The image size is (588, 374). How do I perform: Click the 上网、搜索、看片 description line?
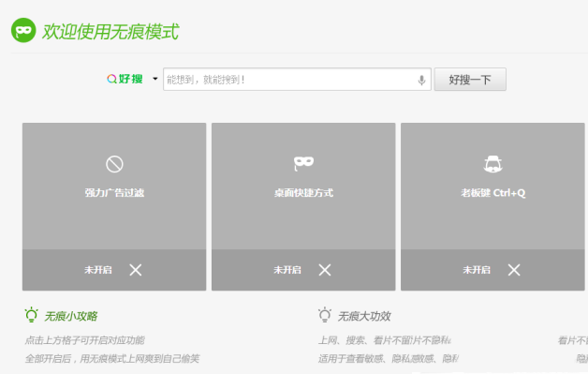[385, 340]
